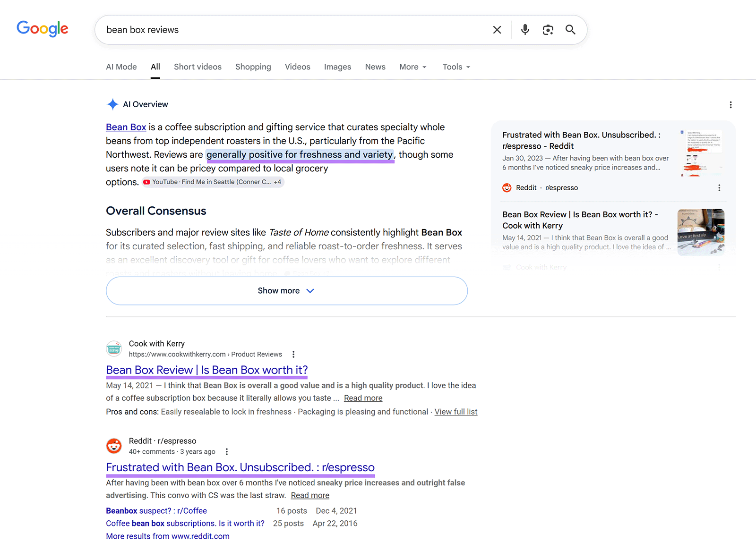Go to the Images tab
The height and width of the screenshot is (559, 756).
click(x=337, y=67)
